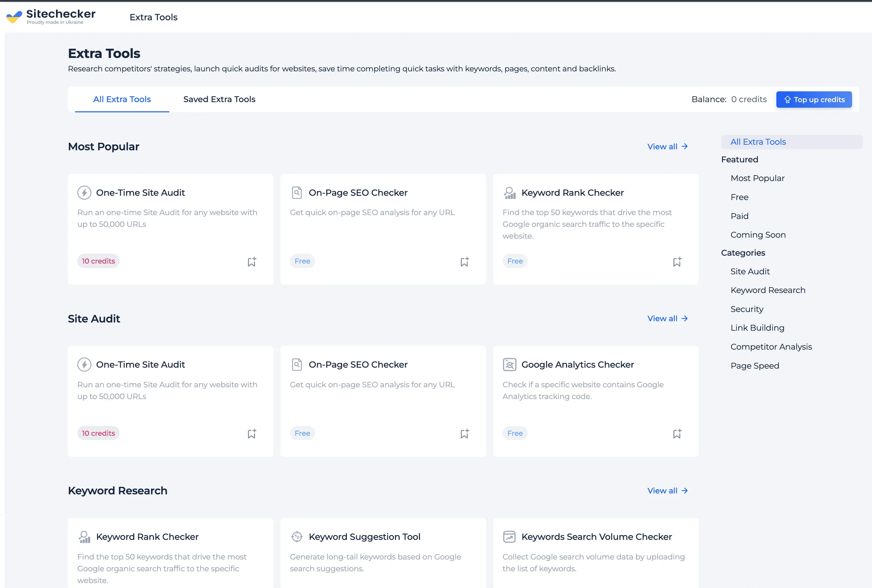Bookmark One-Time Site Audit in Most Popular
The height and width of the screenshot is (588, 872).
252,262
